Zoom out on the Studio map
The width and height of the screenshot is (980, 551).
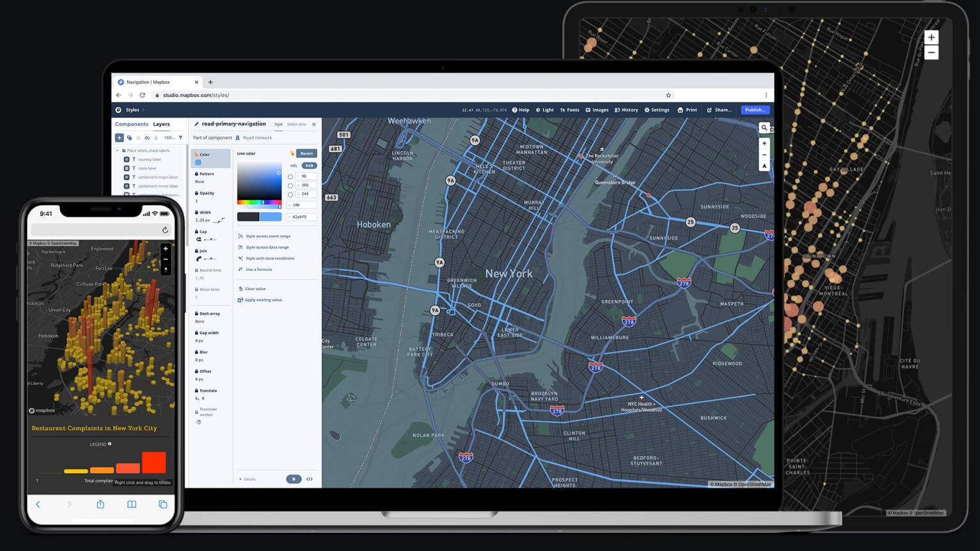pos(764,155)
